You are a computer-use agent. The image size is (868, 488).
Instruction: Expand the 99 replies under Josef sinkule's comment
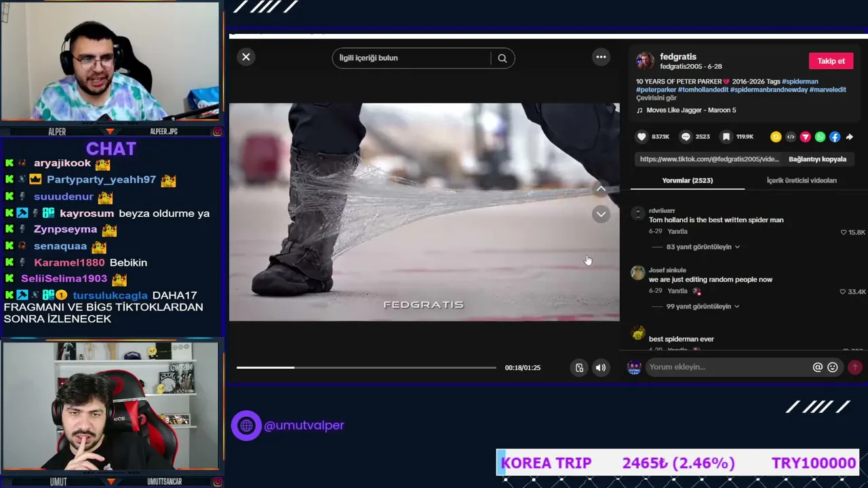(x=703, y=306)
